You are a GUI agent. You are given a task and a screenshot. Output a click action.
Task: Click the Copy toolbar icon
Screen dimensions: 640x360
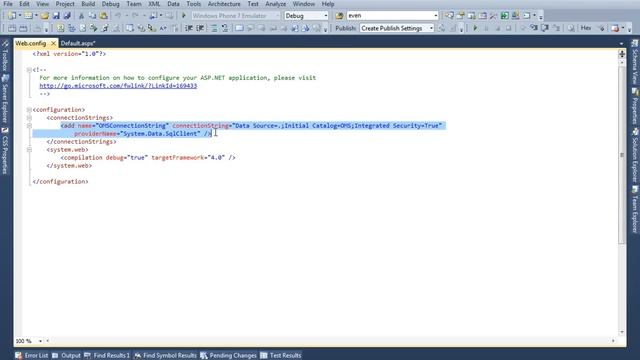point(92,16)
